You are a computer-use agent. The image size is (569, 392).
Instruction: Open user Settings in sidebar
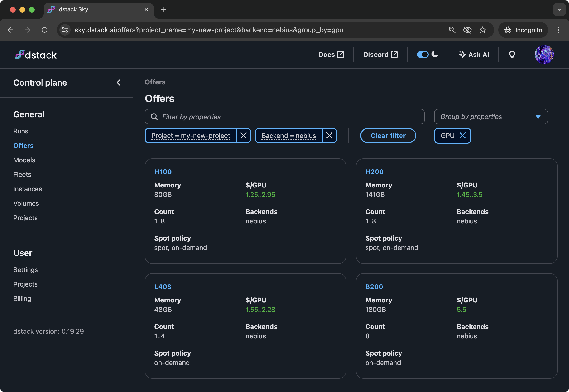pos(26,270)
